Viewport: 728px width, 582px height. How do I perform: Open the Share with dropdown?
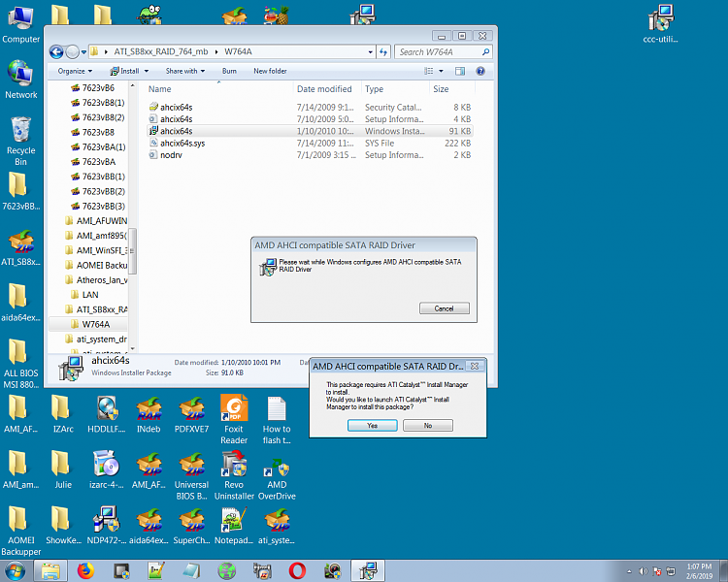pyautogui.click(x=185, y=71)
